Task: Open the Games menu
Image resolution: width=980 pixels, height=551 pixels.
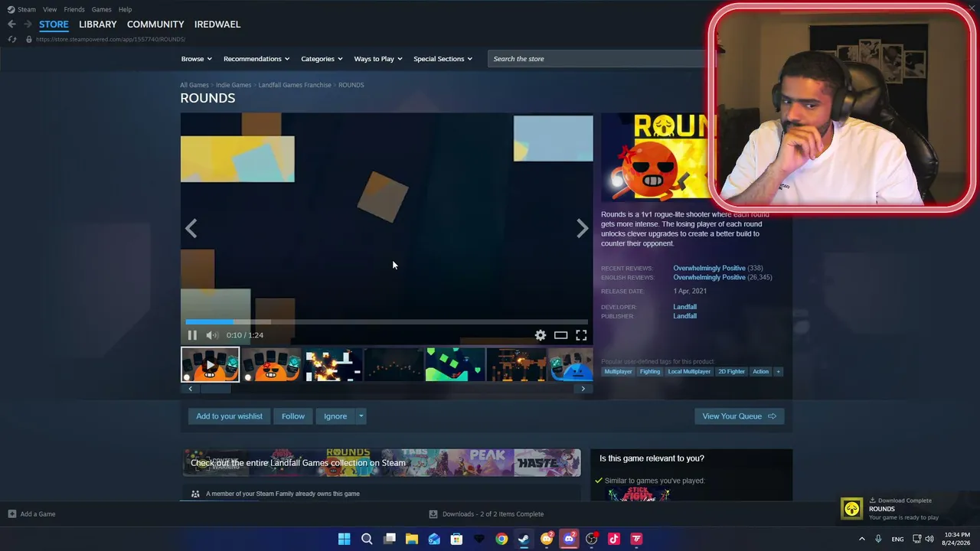Action: tap(101, 9)
